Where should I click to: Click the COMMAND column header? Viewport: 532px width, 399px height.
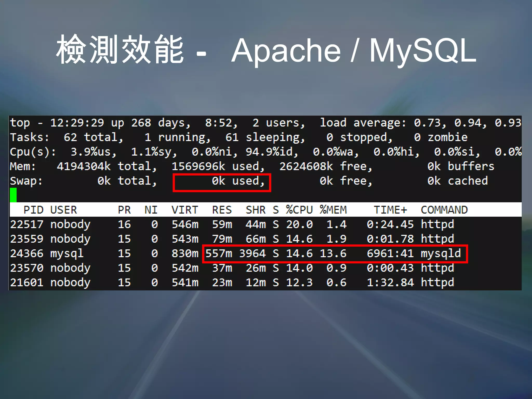[x=444, y=210]
